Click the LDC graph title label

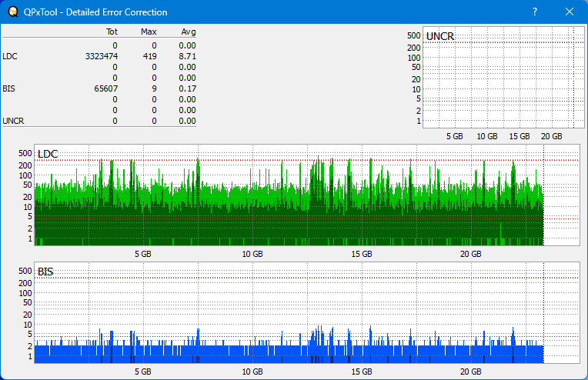[48, 155]
